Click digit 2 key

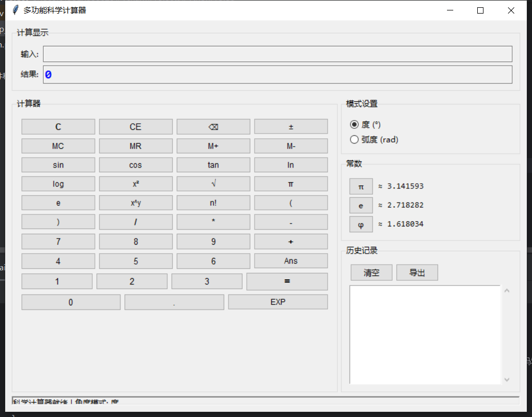pos(132,281)
